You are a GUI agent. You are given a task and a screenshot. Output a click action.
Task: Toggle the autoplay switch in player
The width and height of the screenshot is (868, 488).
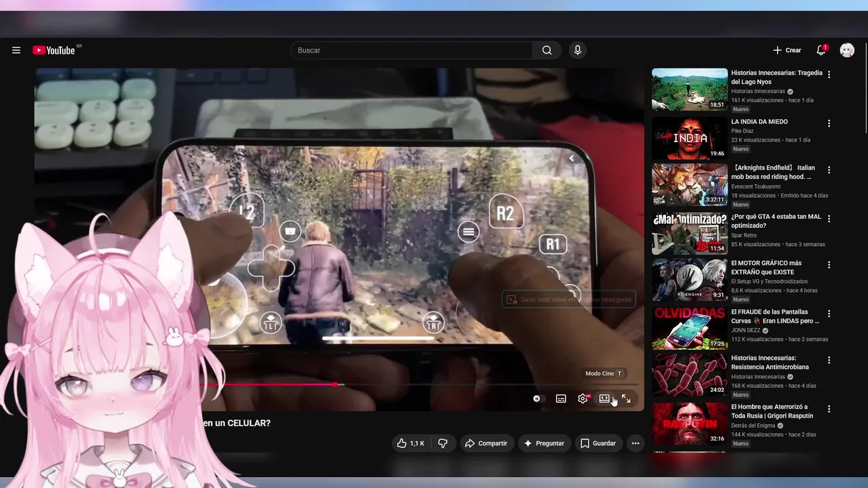click(x=537, y=399)
